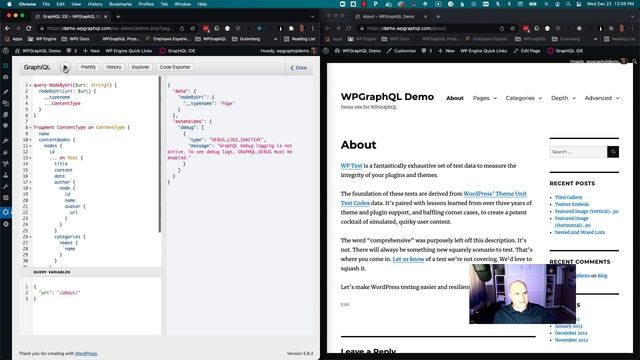The height and width of the screenshot is (360, 640).
Task: Open the 'Let us know' link
Action: point(408,259)
